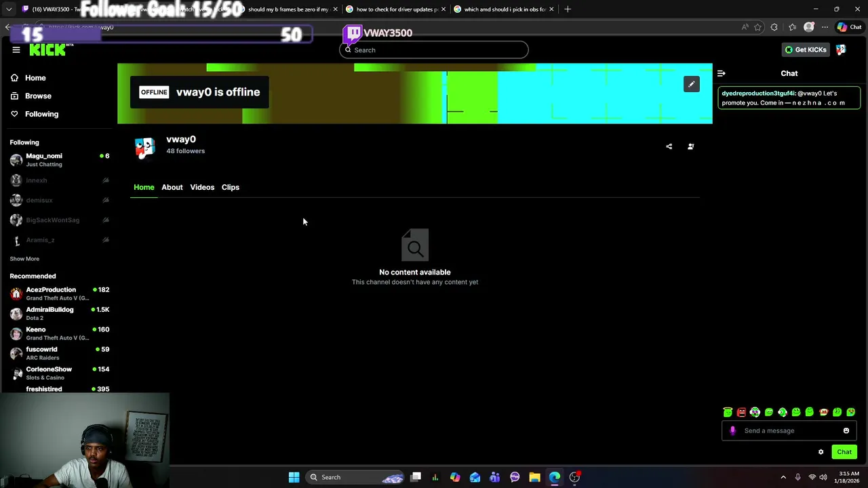This screenshot has height=488, width=868.
Task: Open chat settings gear icon
Action: [x=821, y=452]
